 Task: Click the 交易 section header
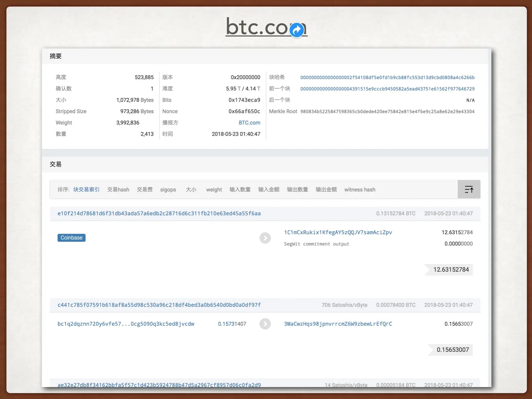[56, 164]
